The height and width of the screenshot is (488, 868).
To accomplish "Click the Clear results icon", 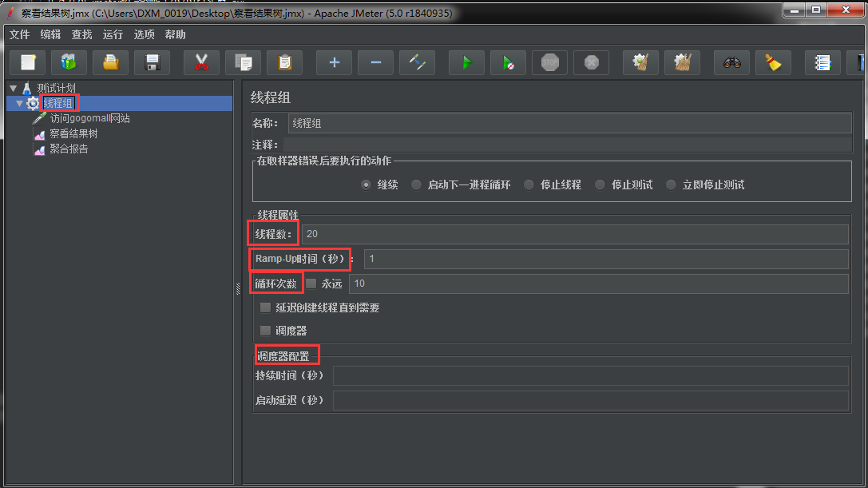I will click(x=640, y=62).
